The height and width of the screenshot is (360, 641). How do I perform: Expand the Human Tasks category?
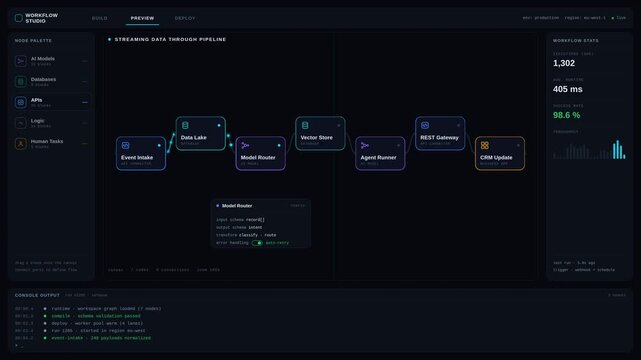point(85,143)
